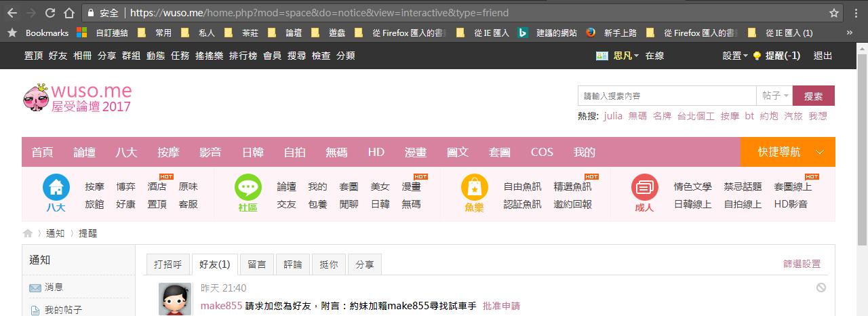Click the wuso.me forum logo
Viewport: 868px width, 316px height.
(x=77, y=98)
